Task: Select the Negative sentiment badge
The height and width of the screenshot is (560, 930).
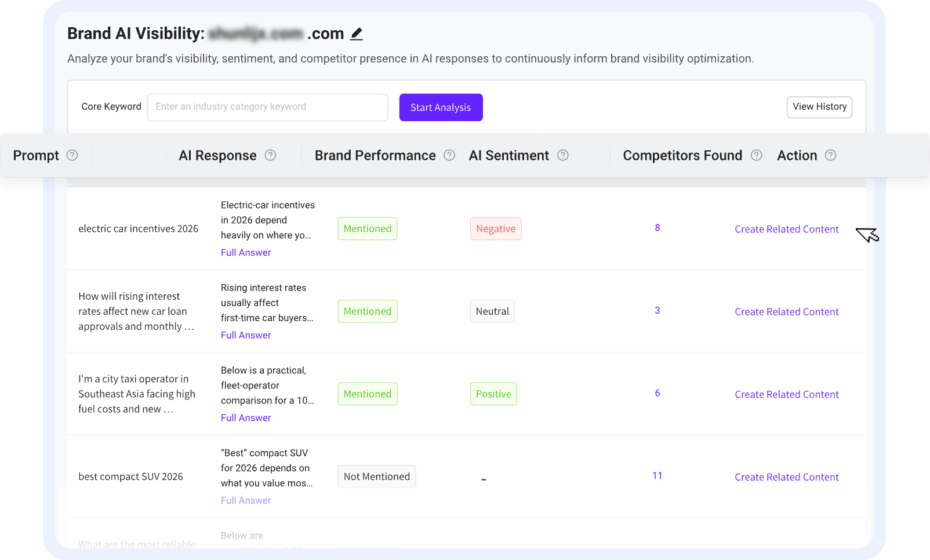Action: pyautogui.click(x=495, y=228)
